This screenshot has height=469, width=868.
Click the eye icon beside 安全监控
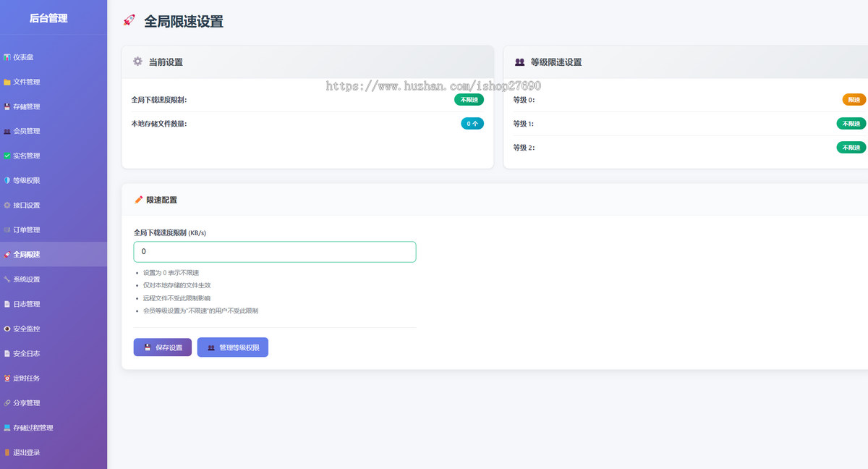[7, 329]
